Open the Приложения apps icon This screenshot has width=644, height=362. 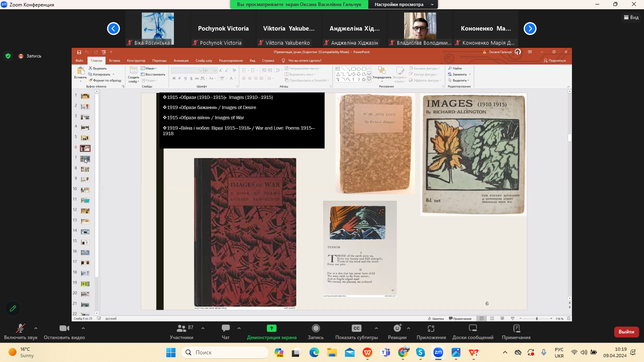point(431,329)
